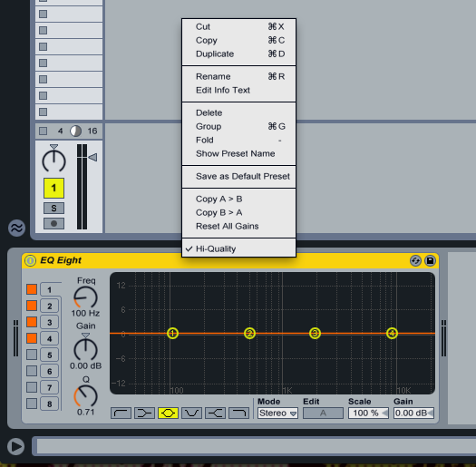Choose Copy B > A menu entry
Screen dimensions: 476x467
[x=239, y=212]
